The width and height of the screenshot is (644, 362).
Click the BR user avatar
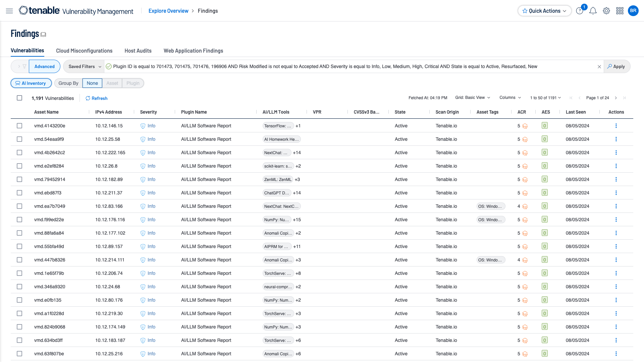click(633, 11)
